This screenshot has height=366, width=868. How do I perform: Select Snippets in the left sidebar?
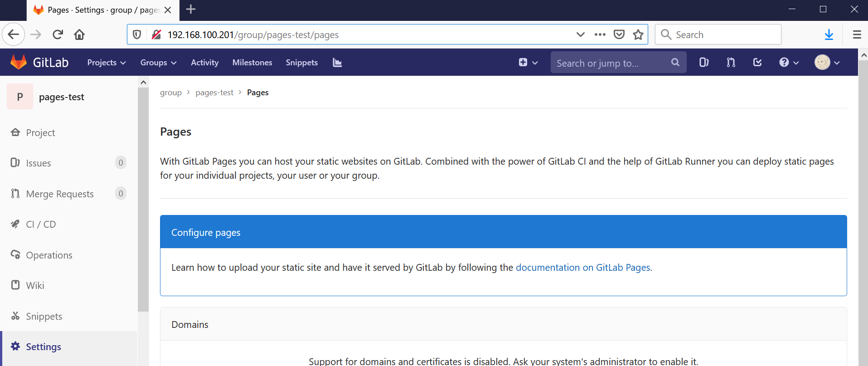point(69,316)
